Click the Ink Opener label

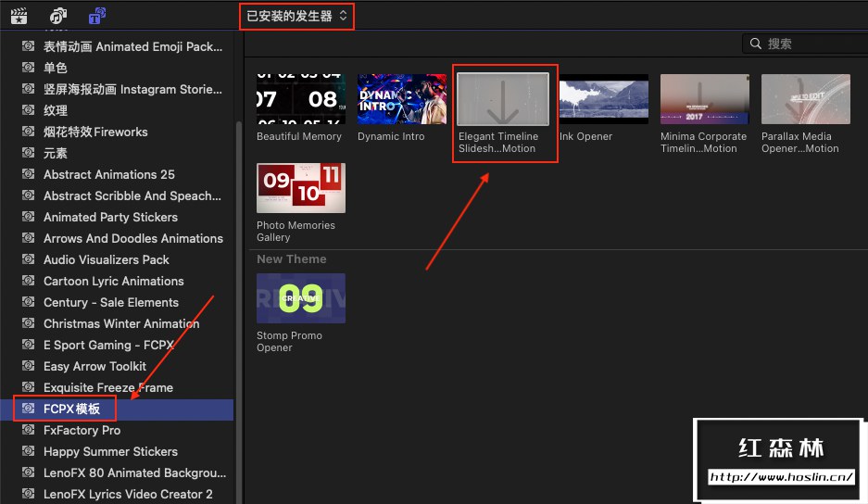(x=585, y=136)
